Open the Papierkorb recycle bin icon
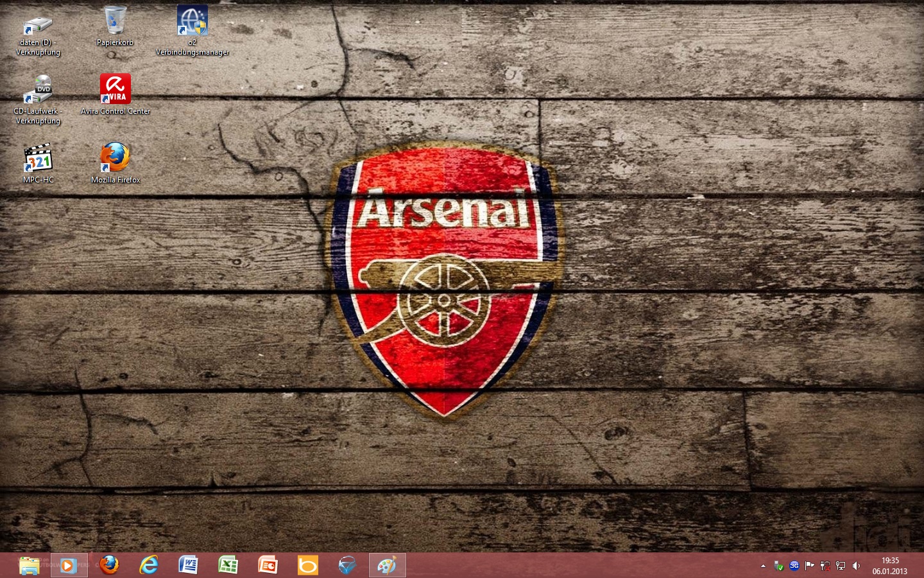The image size is (924, 578). [x=116, y=22]
